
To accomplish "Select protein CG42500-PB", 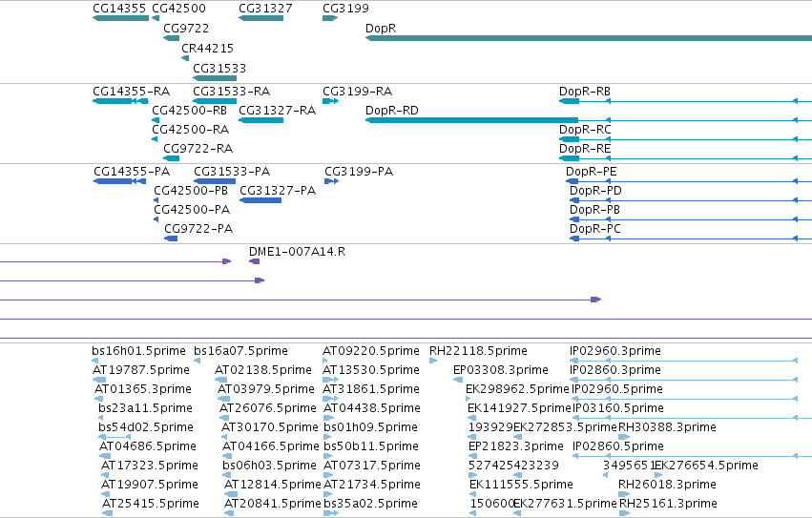I will [x=191, y=191].
